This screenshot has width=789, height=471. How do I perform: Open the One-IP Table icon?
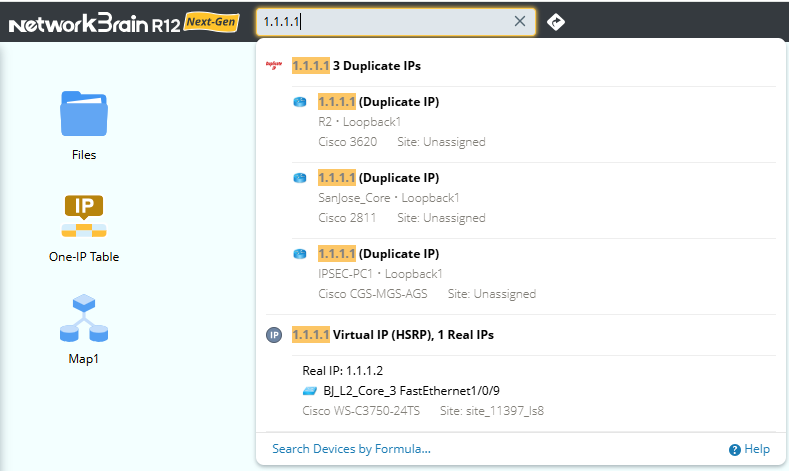pos(84,216)
